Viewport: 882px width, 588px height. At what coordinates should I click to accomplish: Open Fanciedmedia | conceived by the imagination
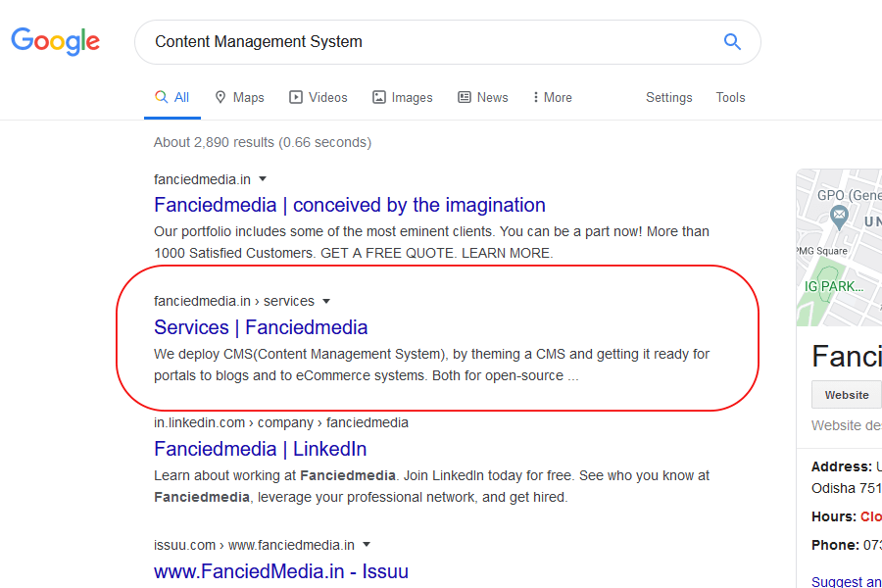pyautogui.click(x=349, y=205)
